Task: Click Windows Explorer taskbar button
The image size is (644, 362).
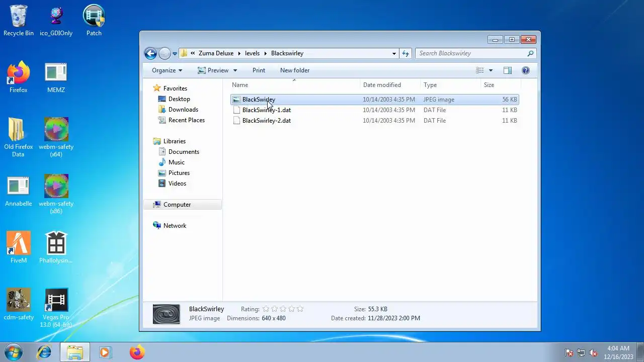Action: [75, 352]
